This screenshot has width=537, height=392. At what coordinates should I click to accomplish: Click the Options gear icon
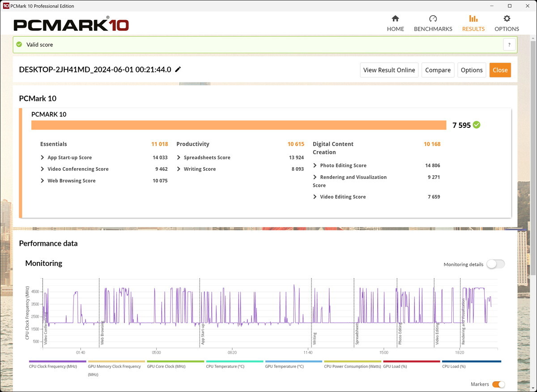point(507,18)
